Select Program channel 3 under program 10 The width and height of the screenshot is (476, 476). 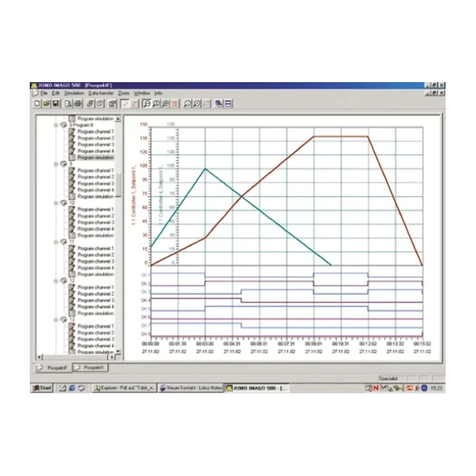pos(96,222)
